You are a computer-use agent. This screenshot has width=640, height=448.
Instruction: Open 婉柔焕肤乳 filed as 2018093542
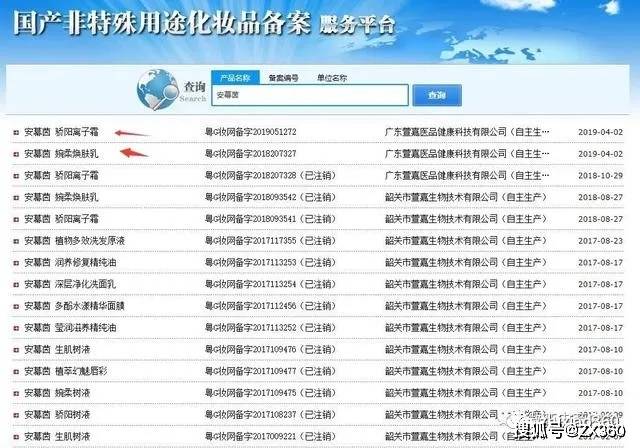61,197
